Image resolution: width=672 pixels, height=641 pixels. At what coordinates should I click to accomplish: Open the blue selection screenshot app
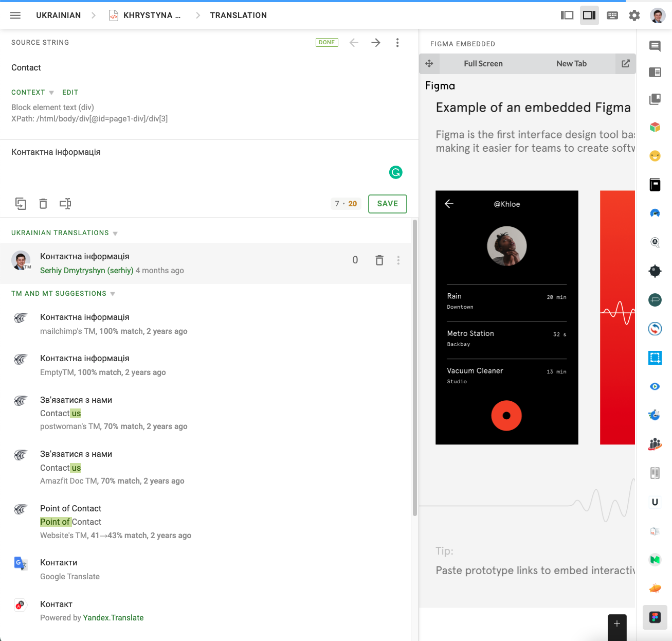click(x=655, y=358)
